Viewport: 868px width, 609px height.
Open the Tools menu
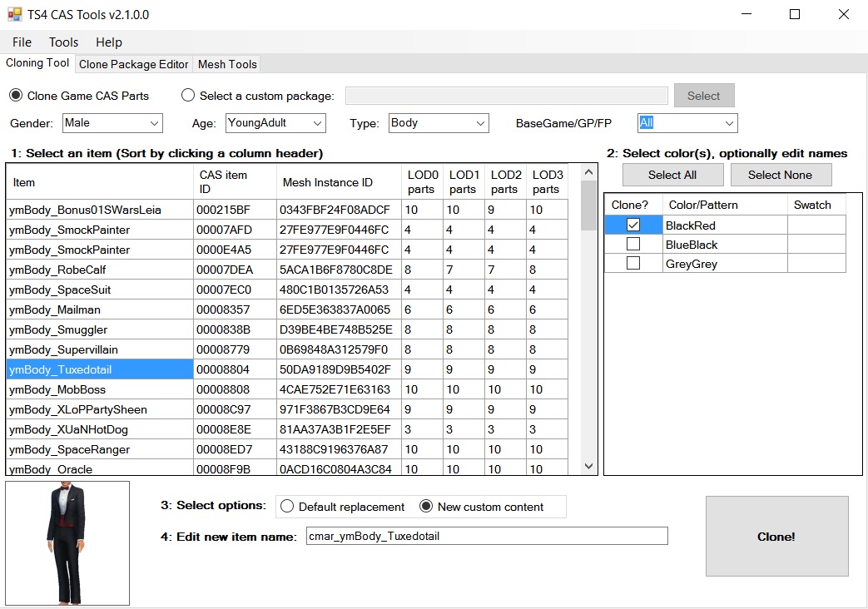pos(63,42)
